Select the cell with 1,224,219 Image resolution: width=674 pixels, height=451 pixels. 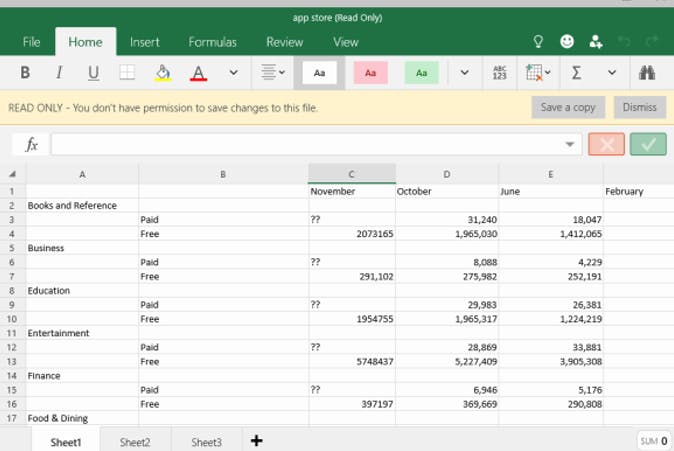tap(551, 319)
